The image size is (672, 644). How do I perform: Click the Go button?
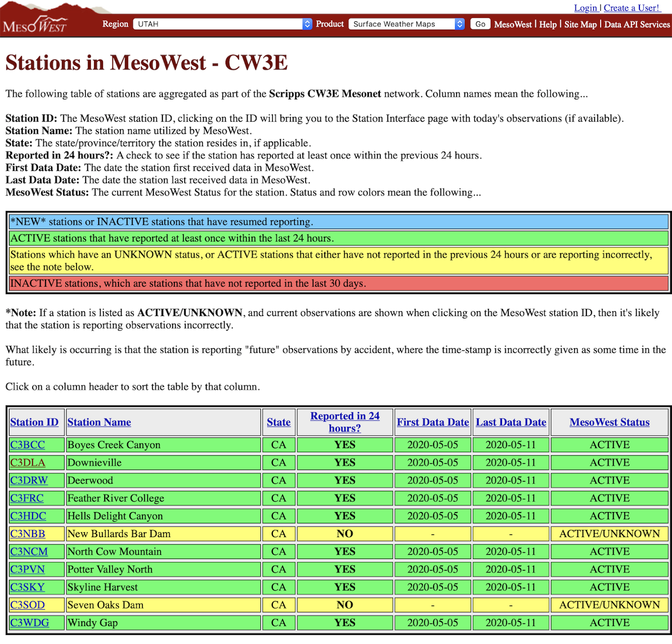(480, 24)
